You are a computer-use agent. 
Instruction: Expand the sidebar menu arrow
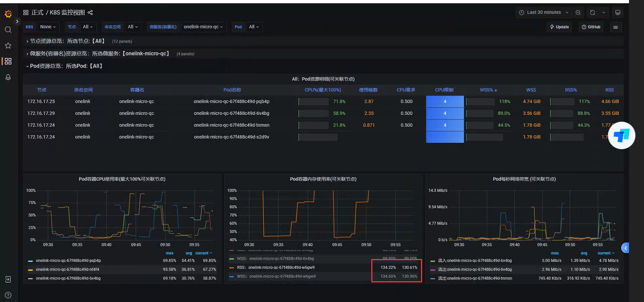pyautogui.click(x=17, y=21)
